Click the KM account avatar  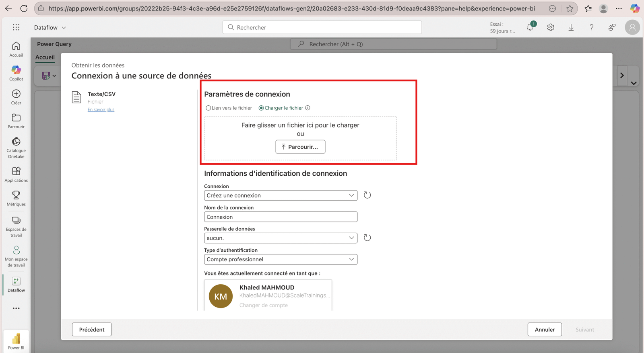pyautogui.click(x=221, y=296)
